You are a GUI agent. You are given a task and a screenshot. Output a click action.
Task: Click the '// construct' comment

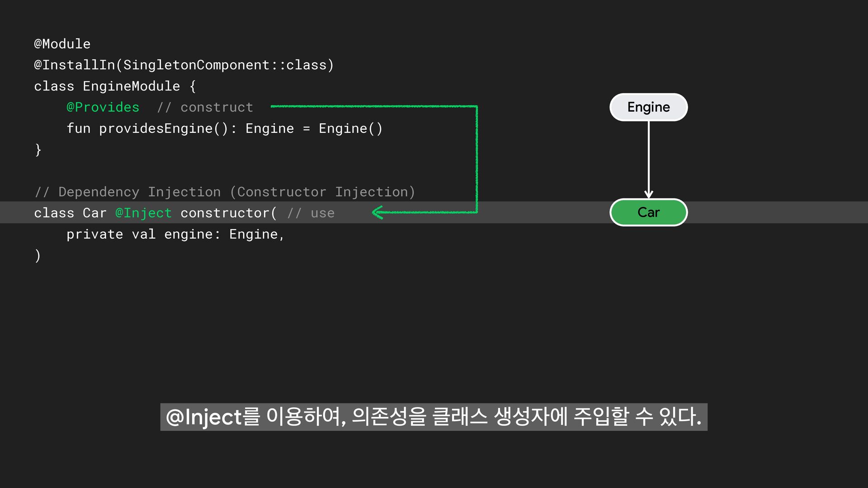click(205, 107)
